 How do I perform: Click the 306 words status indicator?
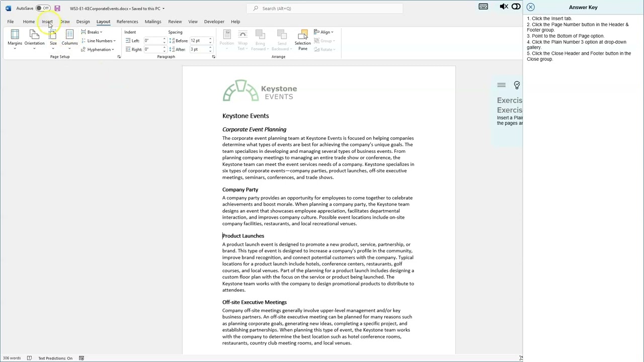point(12,358)
